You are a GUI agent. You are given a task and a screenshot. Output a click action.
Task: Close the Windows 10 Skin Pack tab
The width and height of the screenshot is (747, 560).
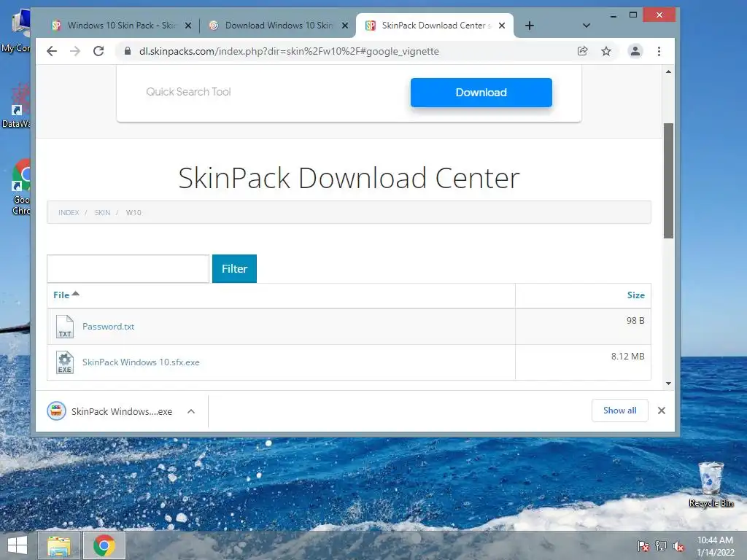coord(188,26)
